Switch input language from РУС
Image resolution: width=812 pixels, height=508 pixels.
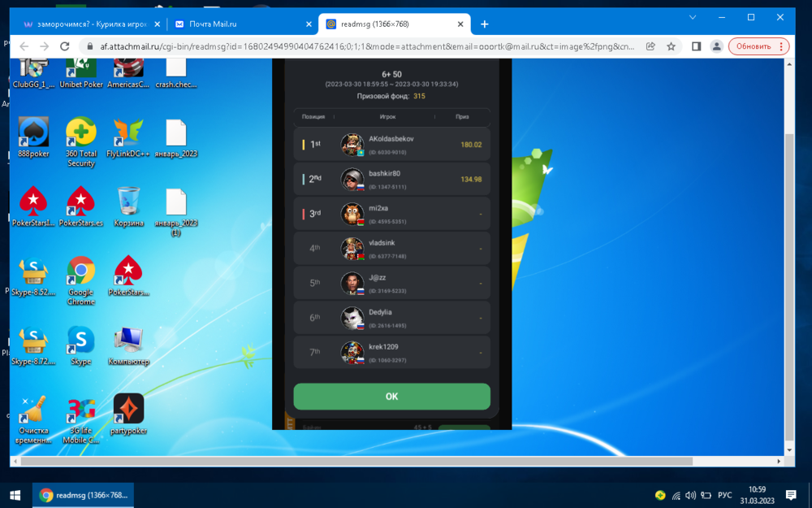click(725, 495)
